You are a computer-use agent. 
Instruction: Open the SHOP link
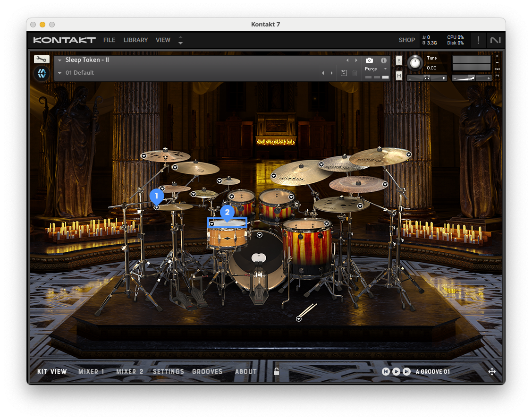tap(406, 40)
